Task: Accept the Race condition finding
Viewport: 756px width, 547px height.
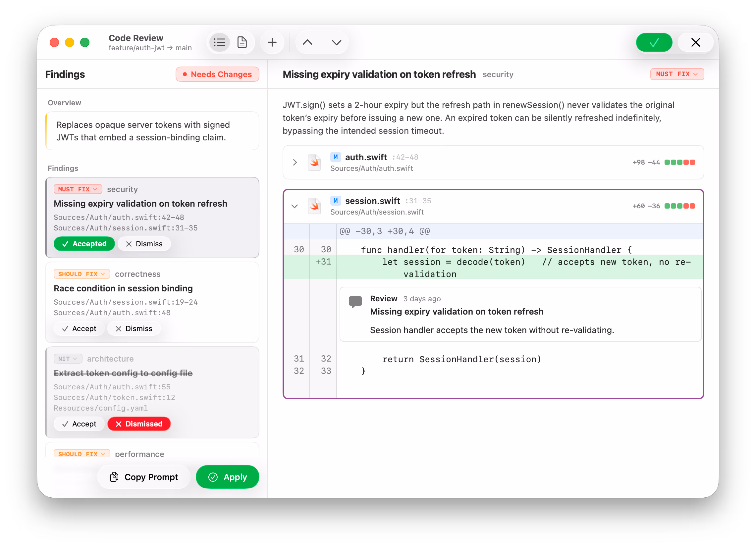Action: 79,328
